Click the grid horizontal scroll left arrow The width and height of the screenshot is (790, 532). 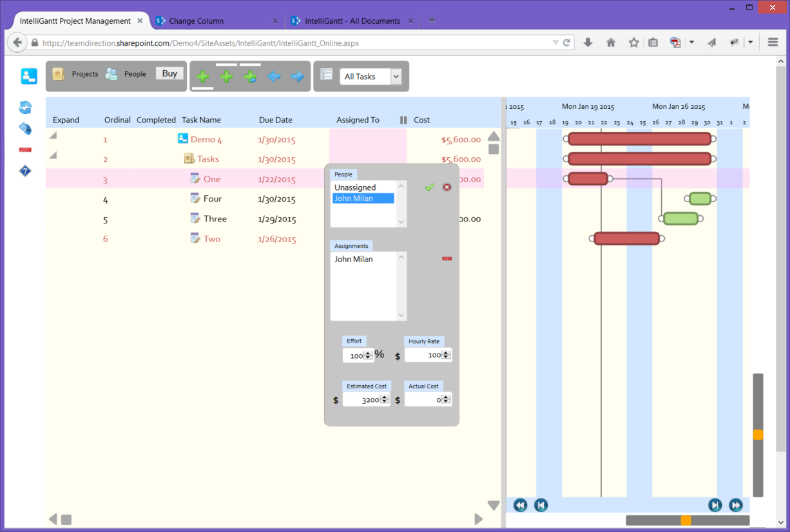pos(53,519)
